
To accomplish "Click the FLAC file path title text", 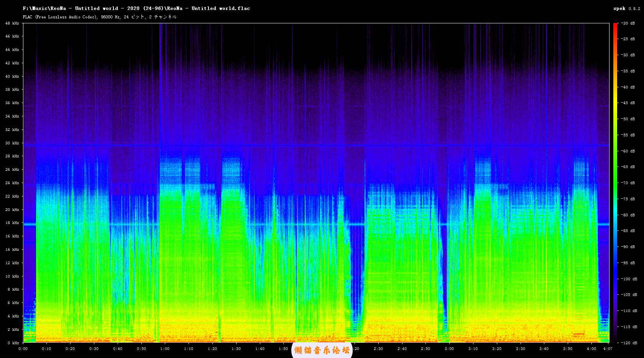I will pyautogui.click(x=136, y=8).
